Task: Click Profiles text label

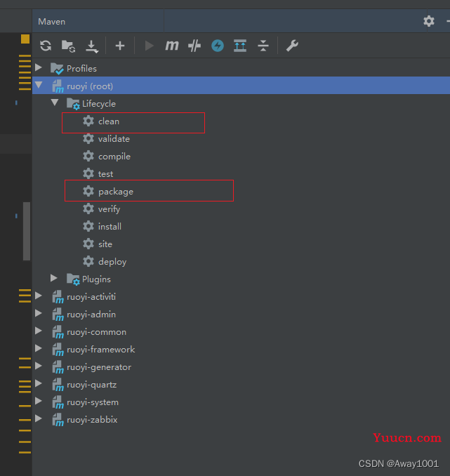Action: pos(81,69)
